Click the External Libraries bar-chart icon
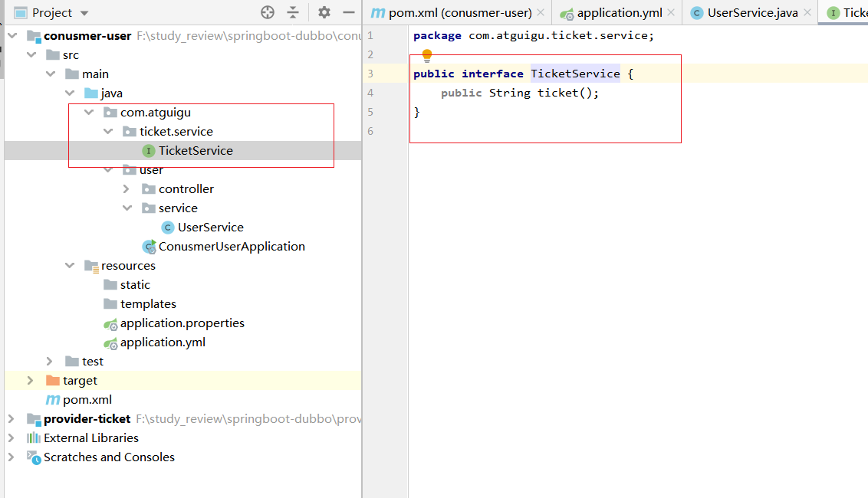Image resolution: width=868 pixels, height=498 pixels. point(34,437)
